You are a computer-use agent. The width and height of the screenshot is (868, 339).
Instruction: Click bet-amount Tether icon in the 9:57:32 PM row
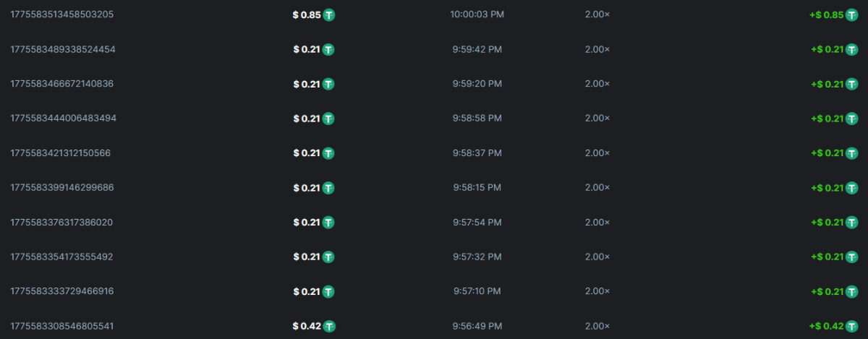328,257
